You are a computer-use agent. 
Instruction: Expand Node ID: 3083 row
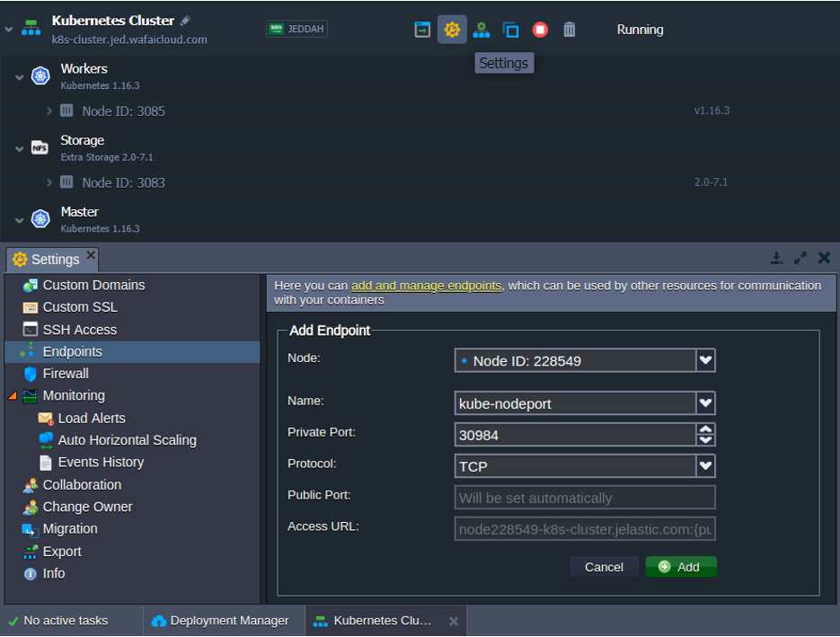point(49,182)
